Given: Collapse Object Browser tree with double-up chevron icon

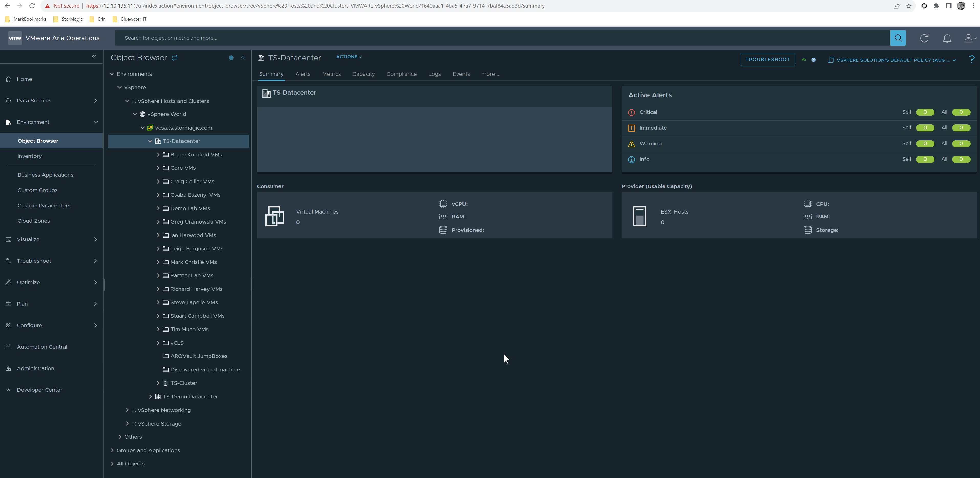Looking at the screenshot, I should (x=243, y=58).
